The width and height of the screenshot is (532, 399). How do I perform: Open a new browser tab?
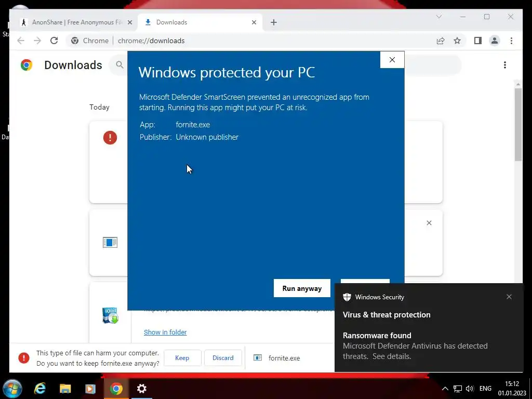[273, 22]
